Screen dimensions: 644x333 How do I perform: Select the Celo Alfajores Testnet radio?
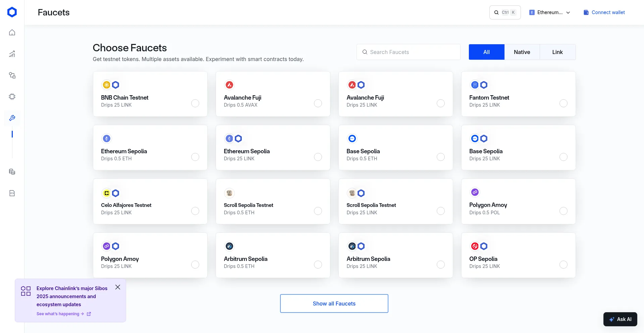(195, 211)
